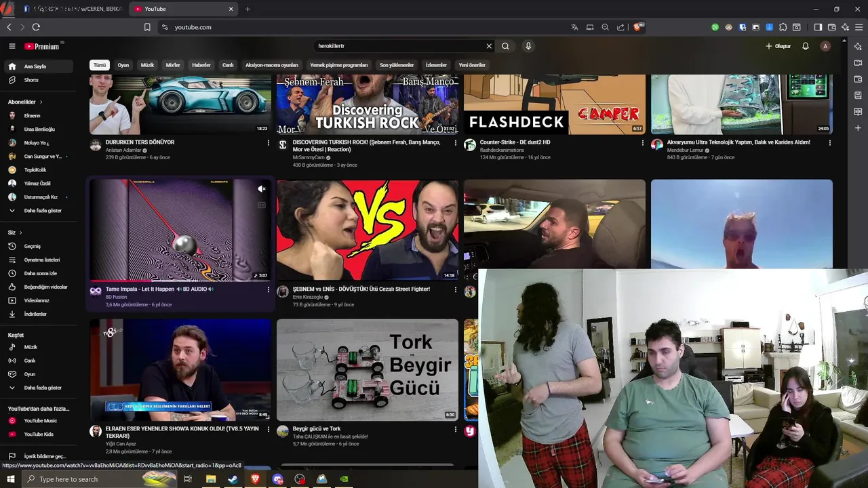Click the YouTube search field
Image resolution: width=868 pixels, height=488 pixels.
click(400, 46)
